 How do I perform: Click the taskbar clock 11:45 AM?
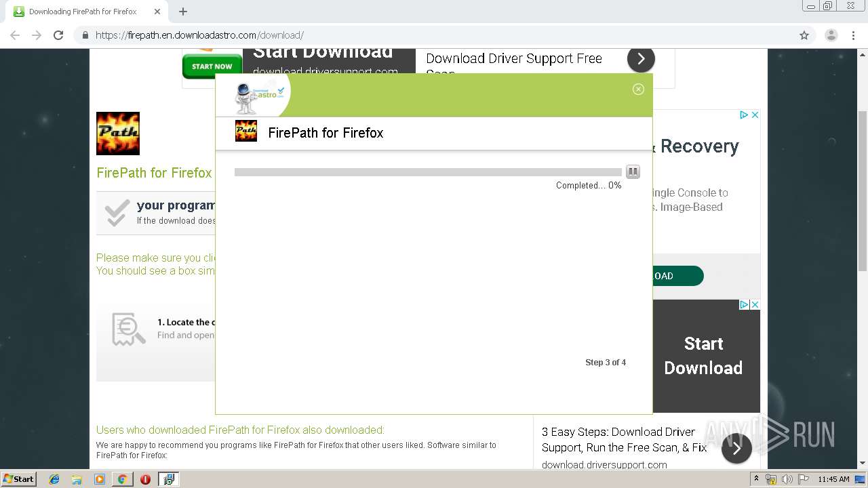click(833, 479)
